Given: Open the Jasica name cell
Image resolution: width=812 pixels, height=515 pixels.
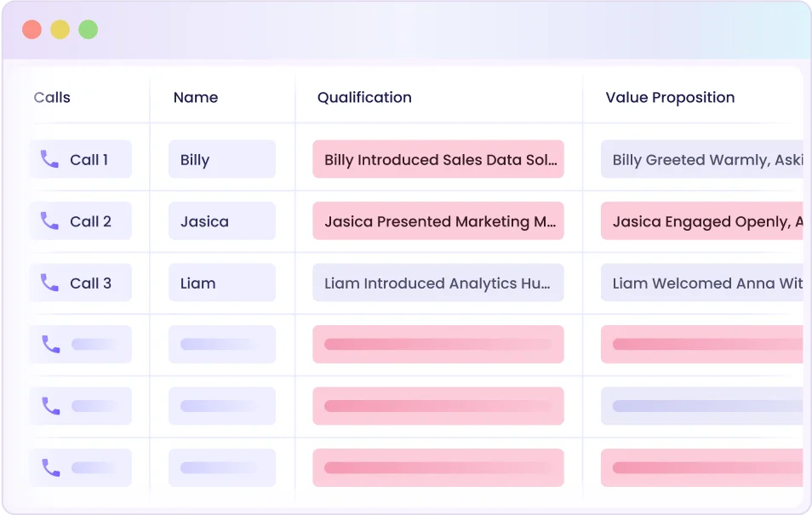Looking at the screenshot, I should click(221, 221).
